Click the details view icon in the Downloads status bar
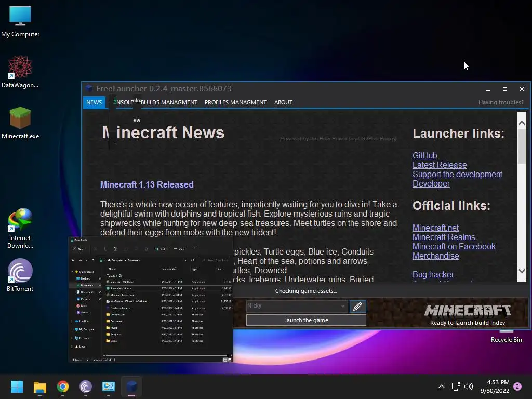Image resolution: width=532 pixels, height=399 pixels. coord(225,360)
